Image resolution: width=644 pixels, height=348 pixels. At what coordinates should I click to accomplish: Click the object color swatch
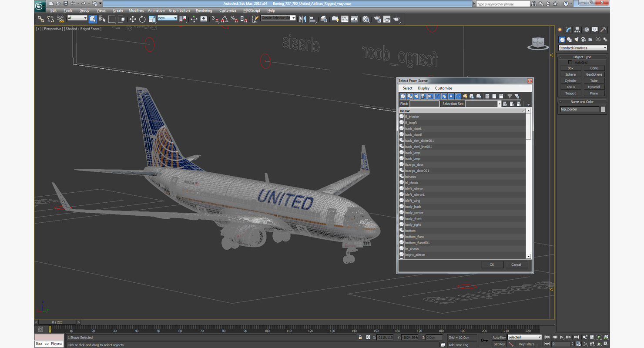603,109
